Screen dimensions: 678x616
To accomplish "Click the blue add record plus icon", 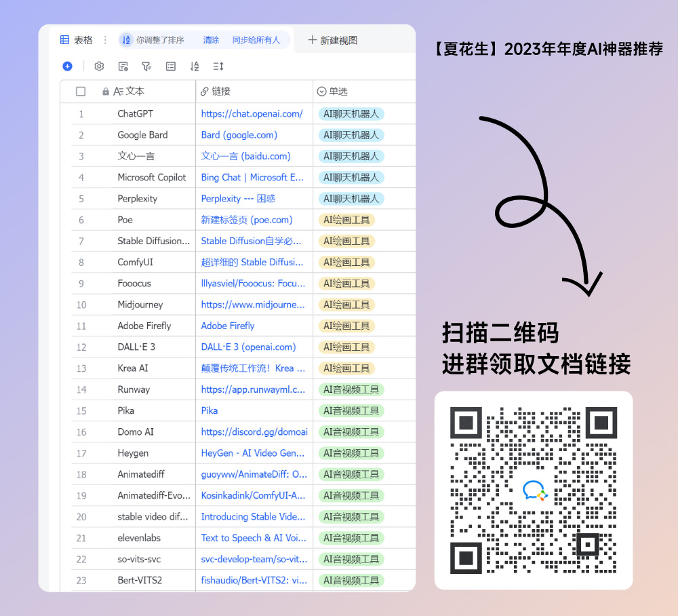I will point(67,66).
